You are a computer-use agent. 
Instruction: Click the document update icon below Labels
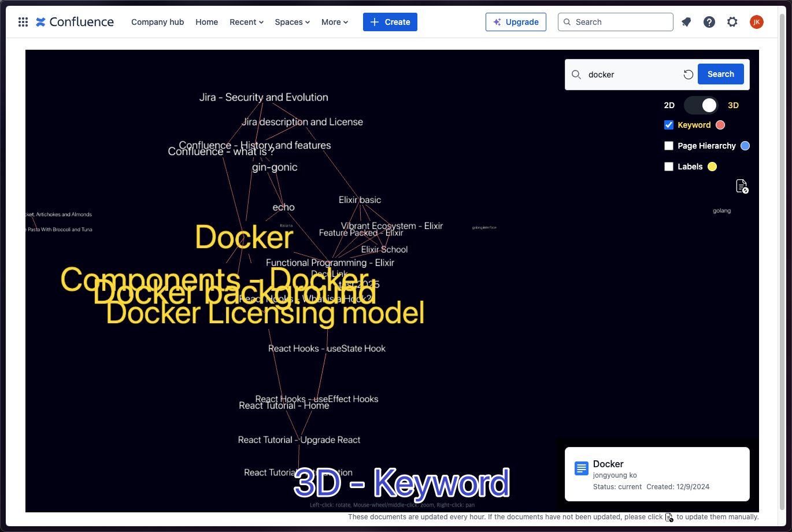pos(742,186)
